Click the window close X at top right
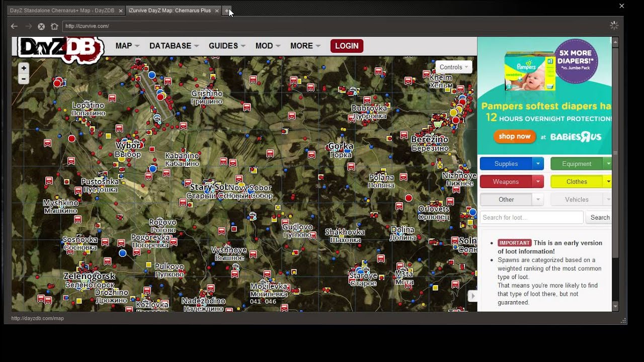Screen dimensions: 644x362 pos(622,6)
